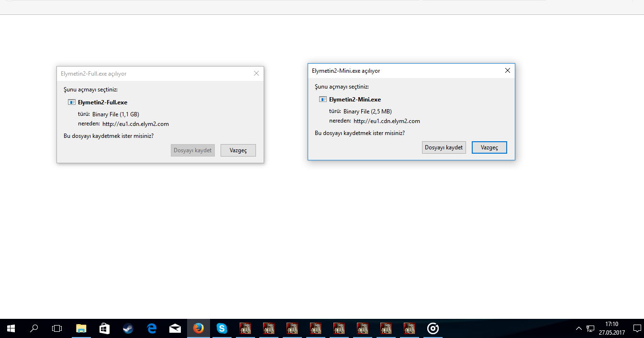Open Task View from the taskbar
This screenshot has width=644, height=338.
[x=57, y=328]
